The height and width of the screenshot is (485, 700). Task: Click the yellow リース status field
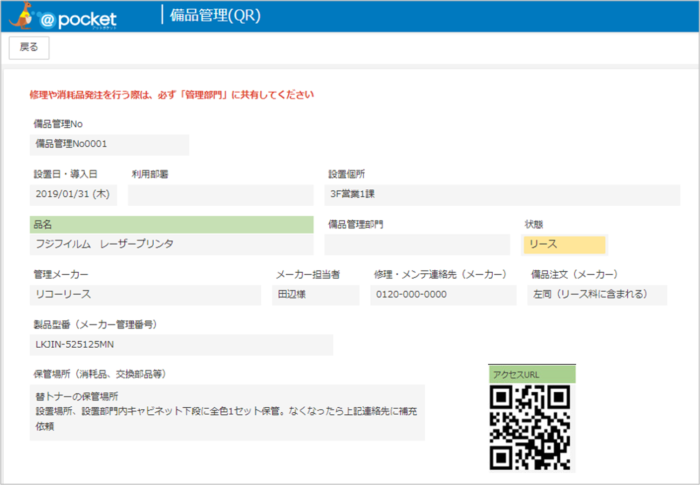[x=564, y=245]
